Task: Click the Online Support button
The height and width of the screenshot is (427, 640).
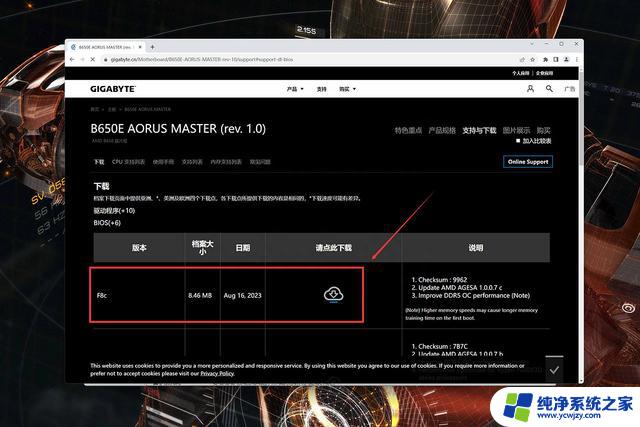Action: pos(528,162)
